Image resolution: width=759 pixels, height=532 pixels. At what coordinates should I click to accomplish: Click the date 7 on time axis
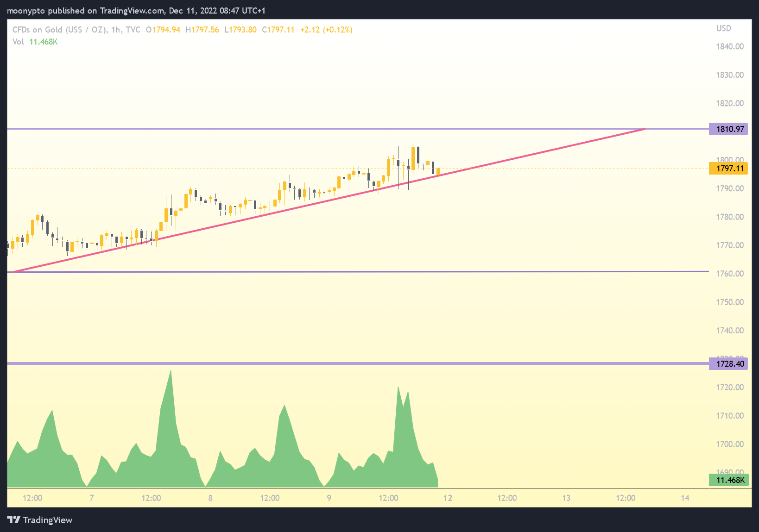(x=92, y=498)
